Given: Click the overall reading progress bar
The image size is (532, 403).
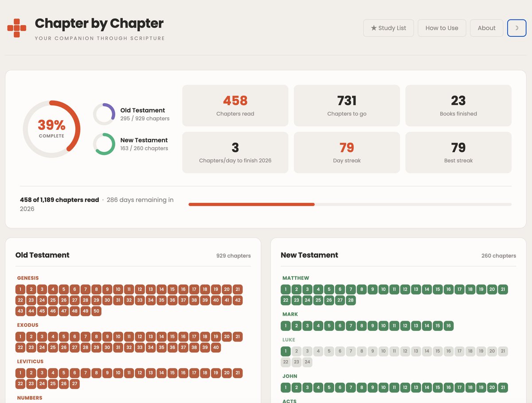Looking at the screenshot, I should [350, 204].
